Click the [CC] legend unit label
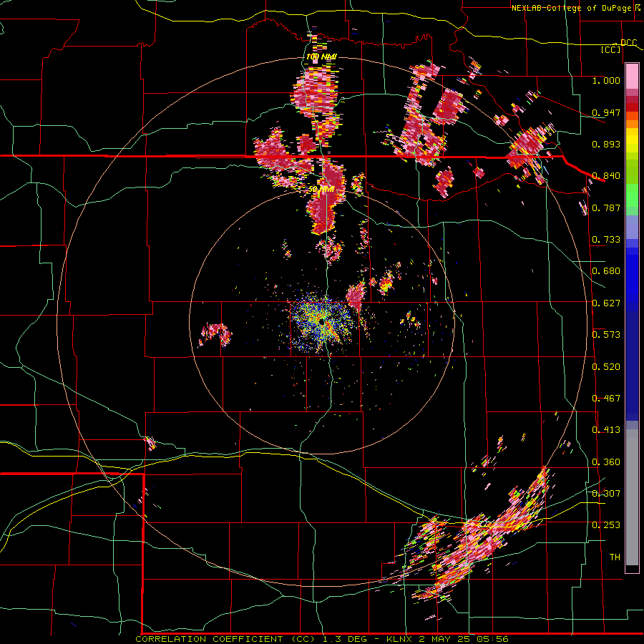Image resolution: width=644 pixels, height=644 pixels. click(x=611, y=49)
